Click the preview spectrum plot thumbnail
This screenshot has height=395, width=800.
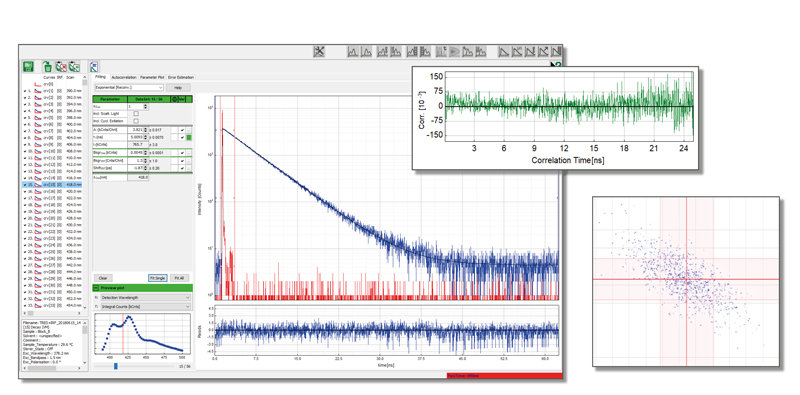pos(142,335)
